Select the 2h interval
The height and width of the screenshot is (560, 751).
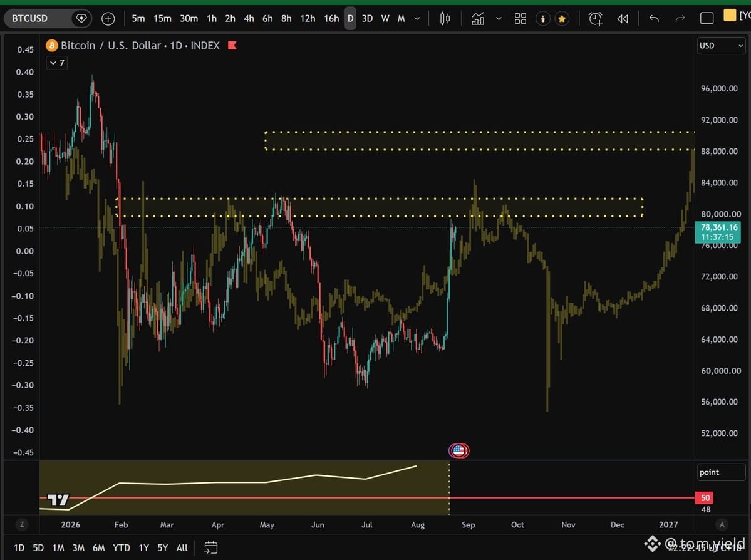(230, 18)
